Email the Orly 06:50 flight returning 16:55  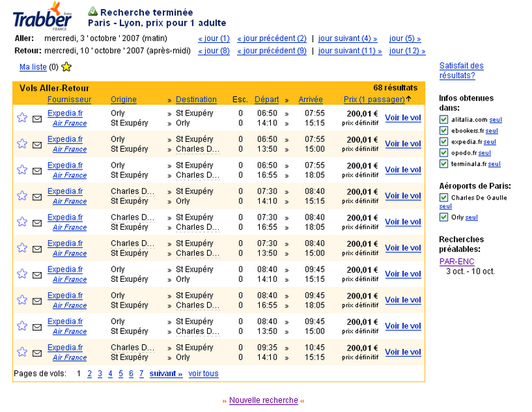[x=37, y=171]
